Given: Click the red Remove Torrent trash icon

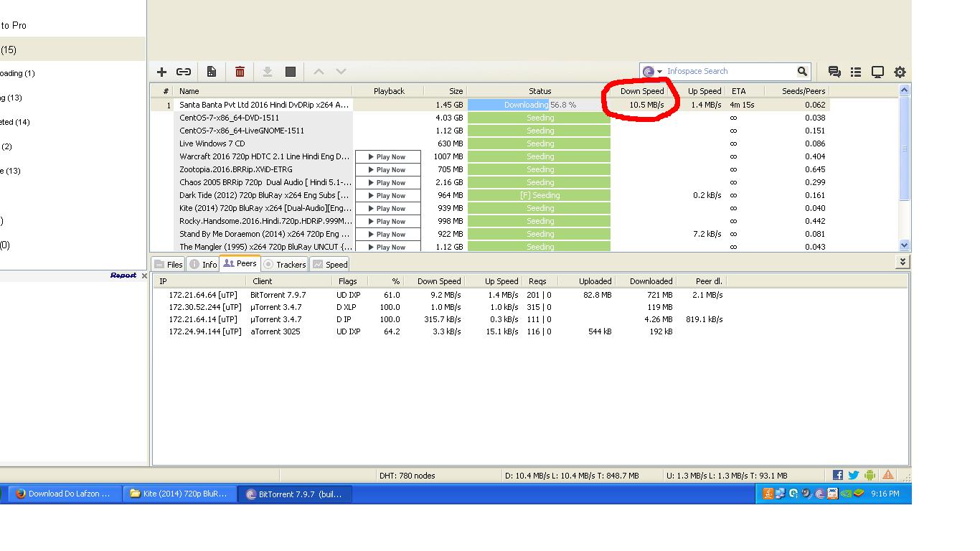Looking at the screenshot, I should (240, 72).
